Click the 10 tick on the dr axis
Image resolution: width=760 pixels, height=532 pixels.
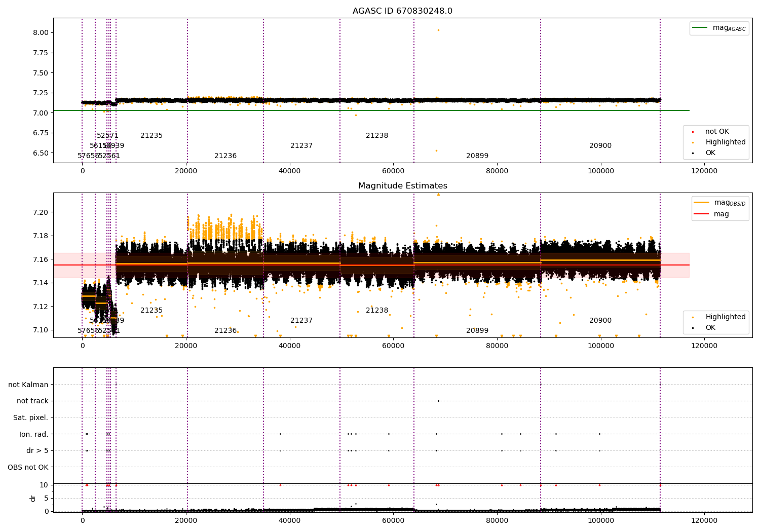pyautogui.click(x=44, y=485)
